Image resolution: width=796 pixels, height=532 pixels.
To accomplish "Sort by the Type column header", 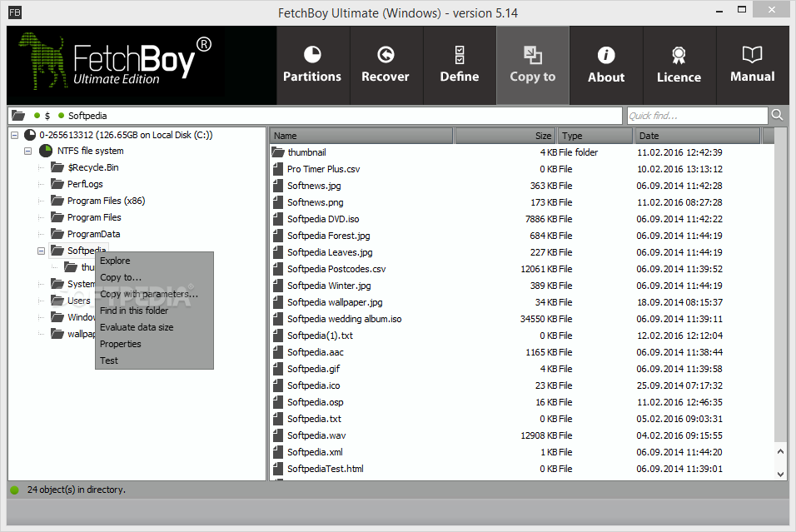I will tap(595, 136).
